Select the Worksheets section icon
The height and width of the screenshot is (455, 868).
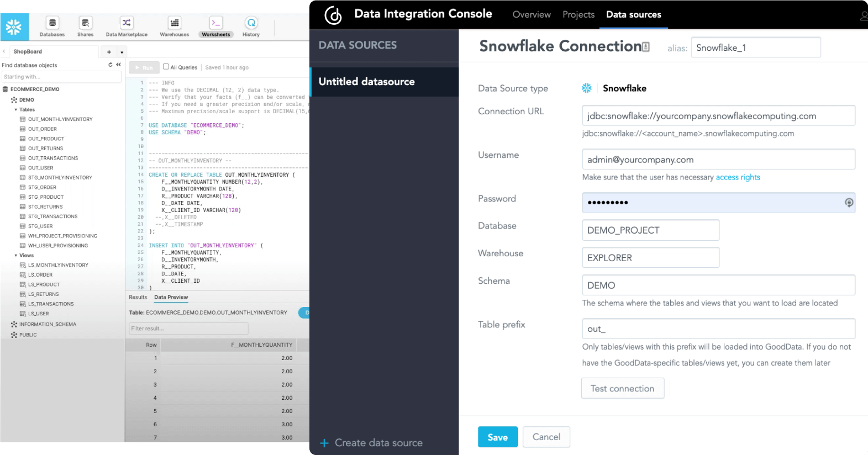click(215, 23)
